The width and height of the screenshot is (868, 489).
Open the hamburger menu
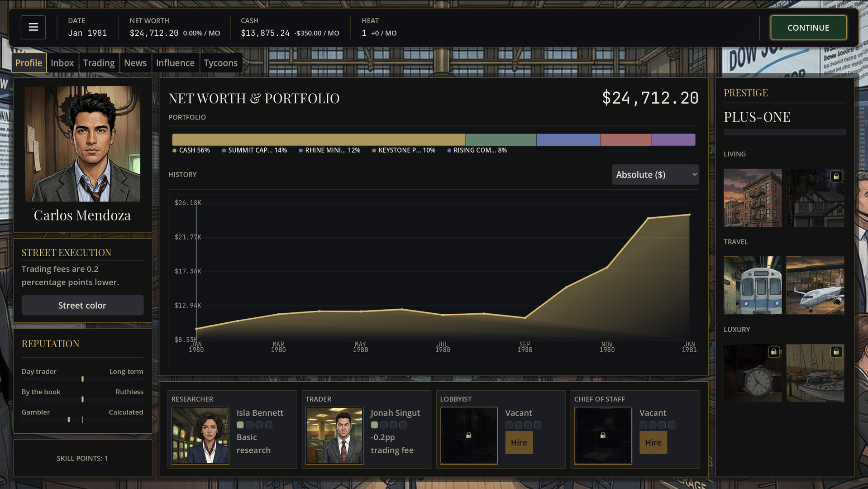[33, 27]
